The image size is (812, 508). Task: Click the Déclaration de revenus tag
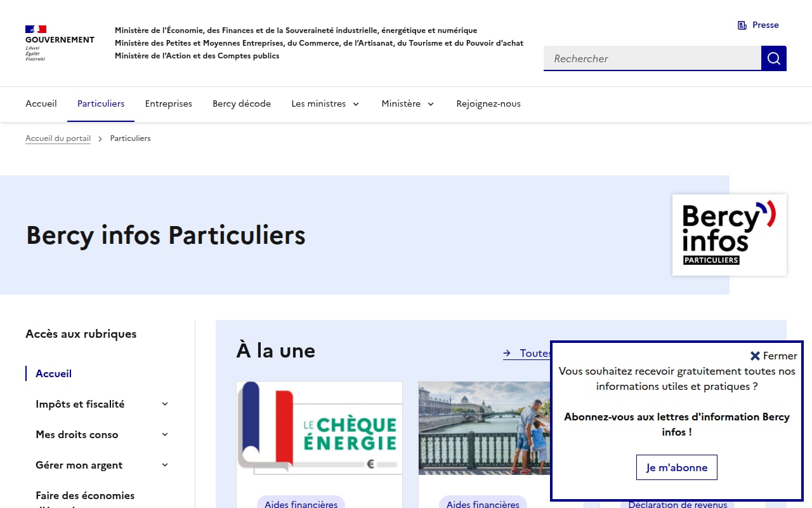pos(678,504)
